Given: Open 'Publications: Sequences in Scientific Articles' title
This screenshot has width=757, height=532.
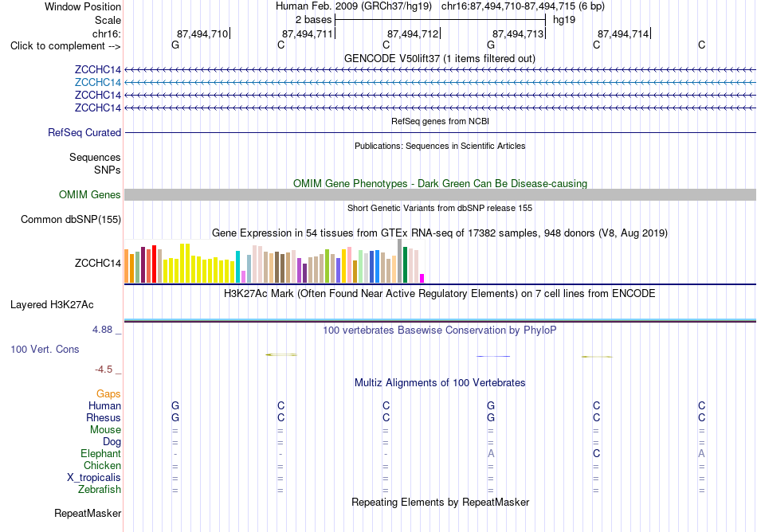Looking at the screenshot, I should coord(440,146).
